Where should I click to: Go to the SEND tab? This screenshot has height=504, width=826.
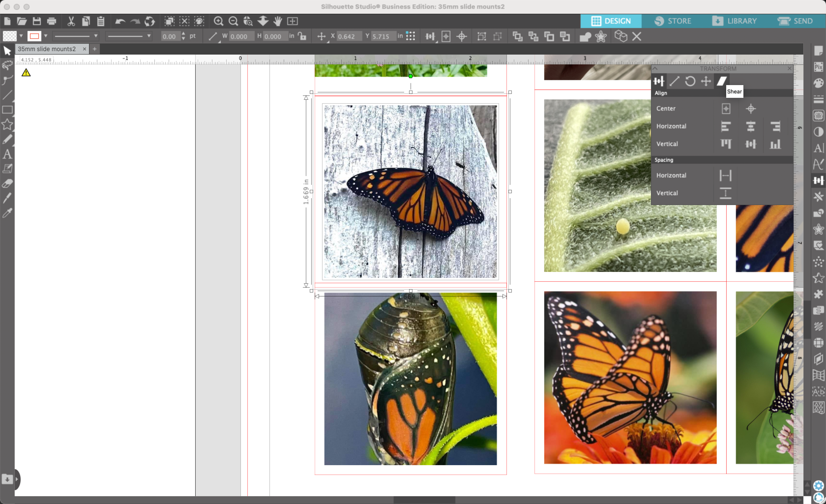coord(795,21)
